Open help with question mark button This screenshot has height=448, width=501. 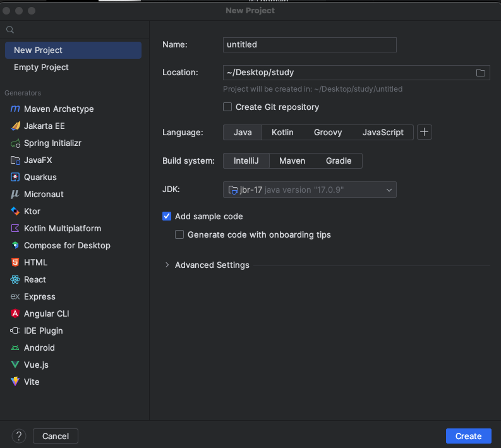(x=19, y=436)
